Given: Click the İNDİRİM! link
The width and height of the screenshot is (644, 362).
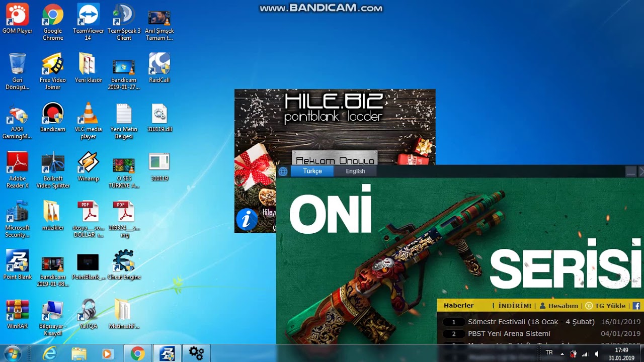Looking at the screenshot, I should 515,306.
